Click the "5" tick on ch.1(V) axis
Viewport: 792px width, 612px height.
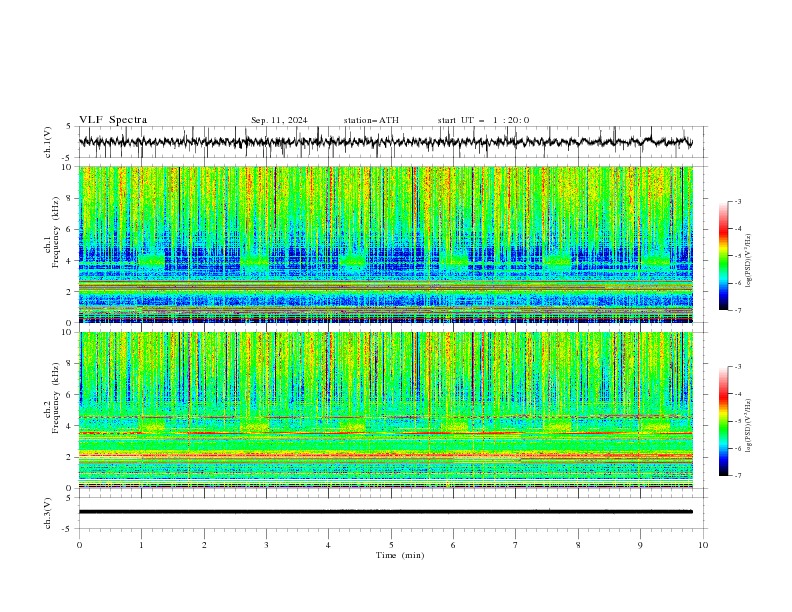point(68,127)
